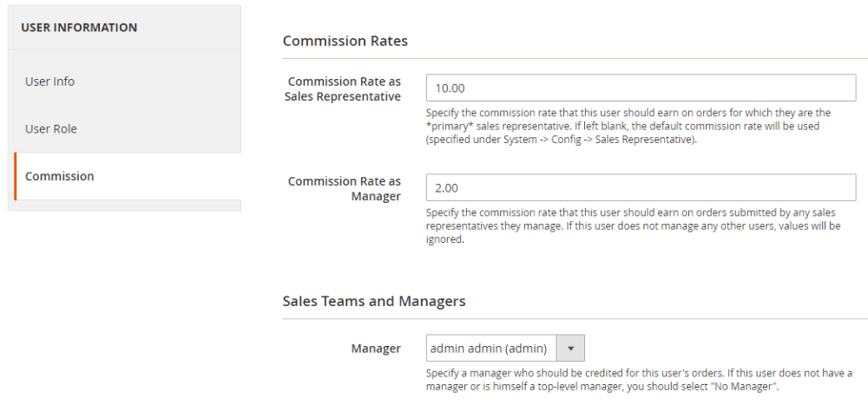Click the USER INFORMATION panel header

coord(79,28)
